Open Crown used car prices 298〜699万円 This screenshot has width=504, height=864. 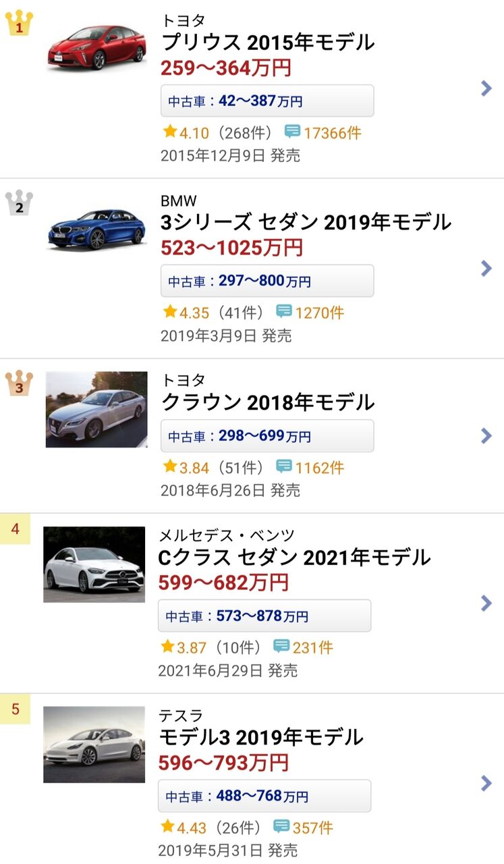(267, 436)
